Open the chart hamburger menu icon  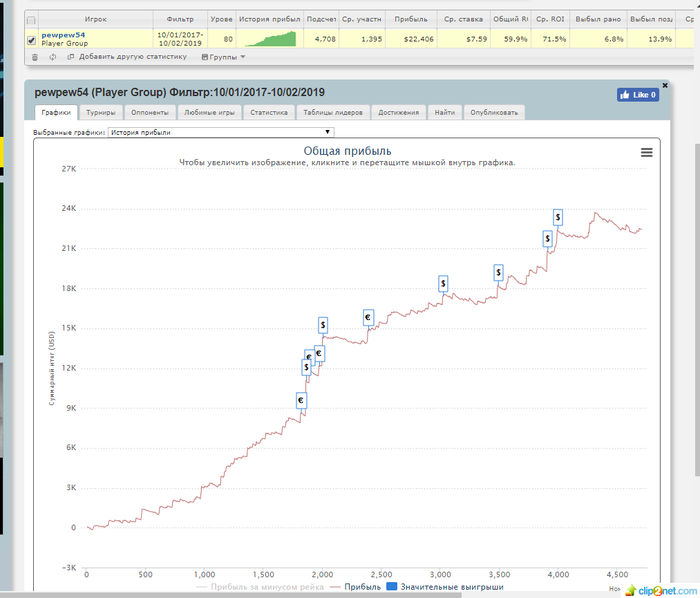pos(646,153)
